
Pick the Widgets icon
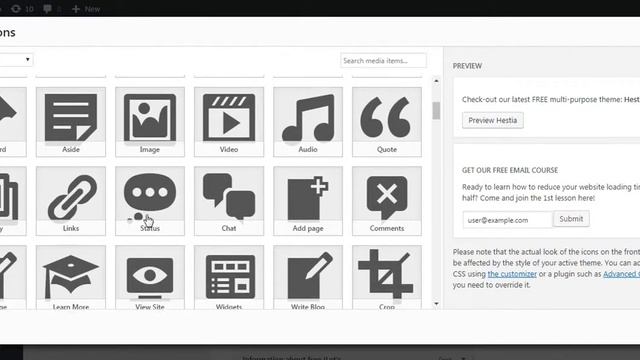229,278
